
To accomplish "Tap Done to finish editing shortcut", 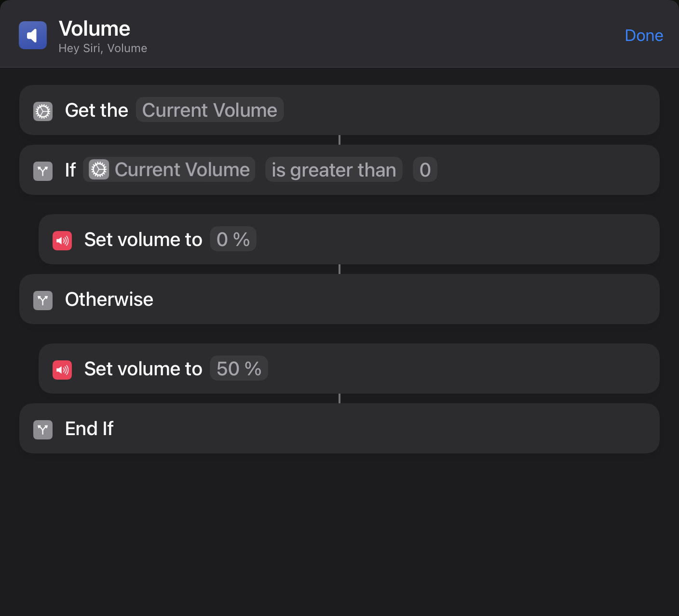I will click(x=643, y=36).
